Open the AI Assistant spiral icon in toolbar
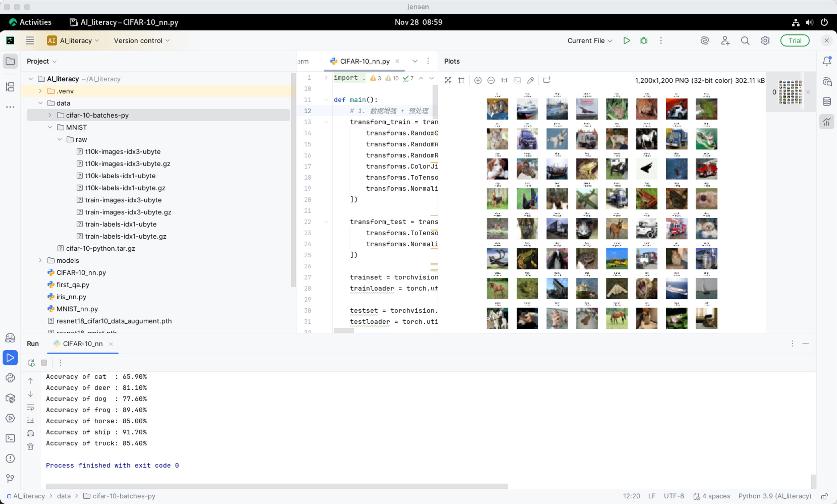The image size is (837, 504). click(x=704, y=40)
